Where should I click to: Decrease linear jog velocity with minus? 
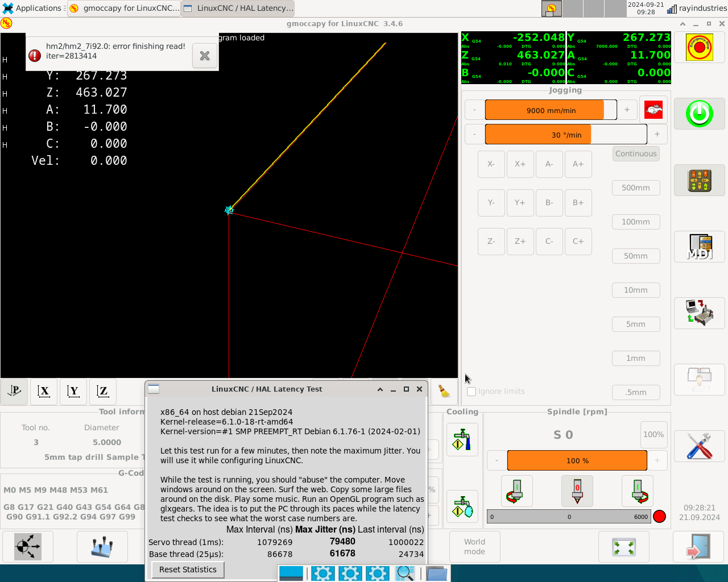tap(474, 110)
